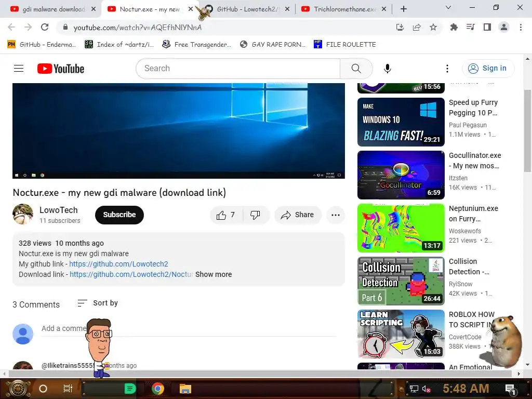Open Learn Scripting Roblox thumbnail
Image resolution: width=532 pixels, height=399 pixels.
click(401, 334)
